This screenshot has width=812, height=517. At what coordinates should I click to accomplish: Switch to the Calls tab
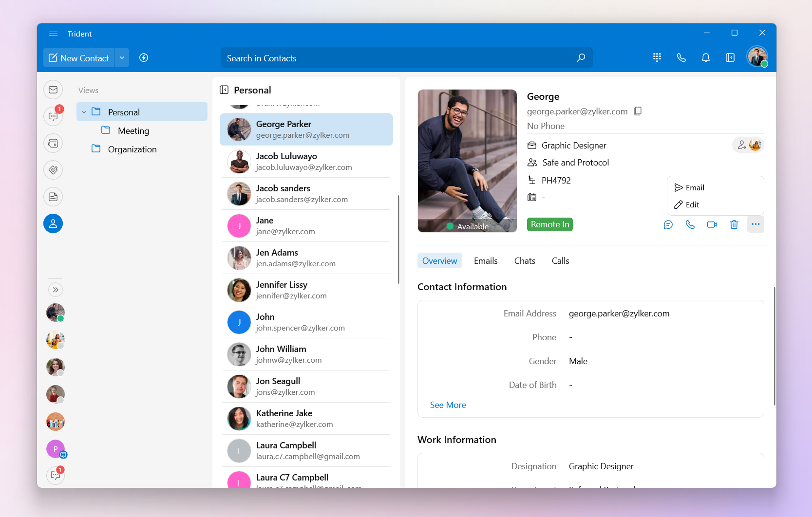[x=561, y=261]
